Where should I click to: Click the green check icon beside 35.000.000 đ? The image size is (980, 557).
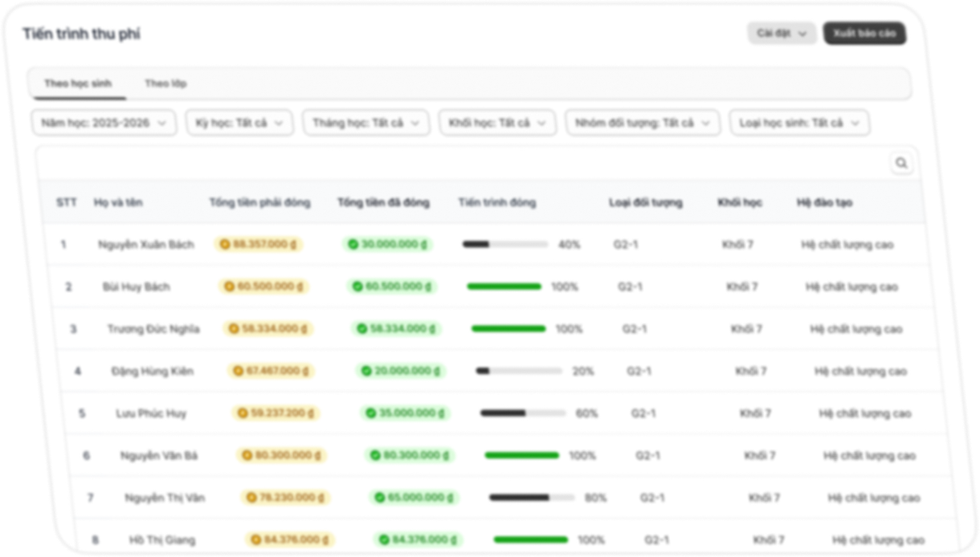tap(371, 413)
